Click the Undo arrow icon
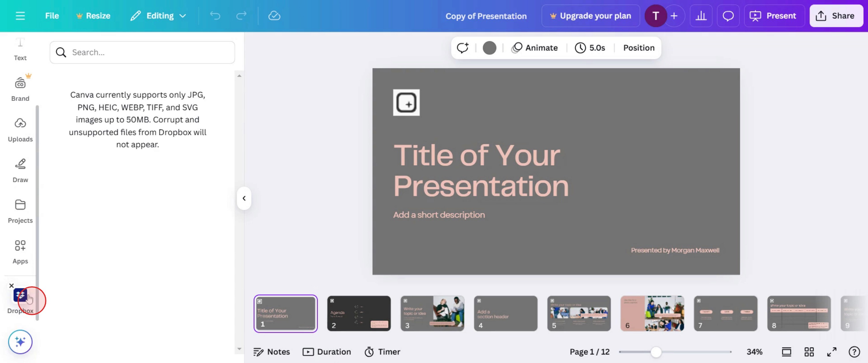Viewport: 868px width, 363px height. 215,16
